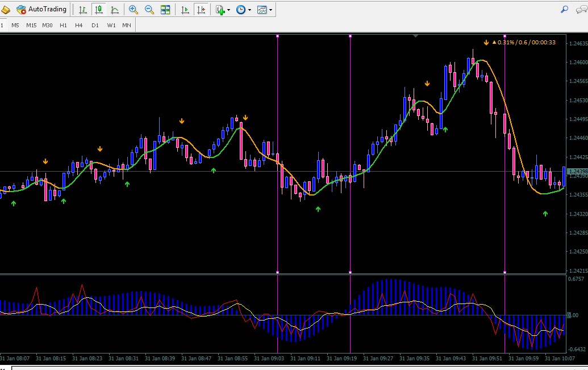Image resolution: width=588 pixels, height=370 pixels.
Task: Switch chart to line chart mode
Action: click(x=115, y=10)
